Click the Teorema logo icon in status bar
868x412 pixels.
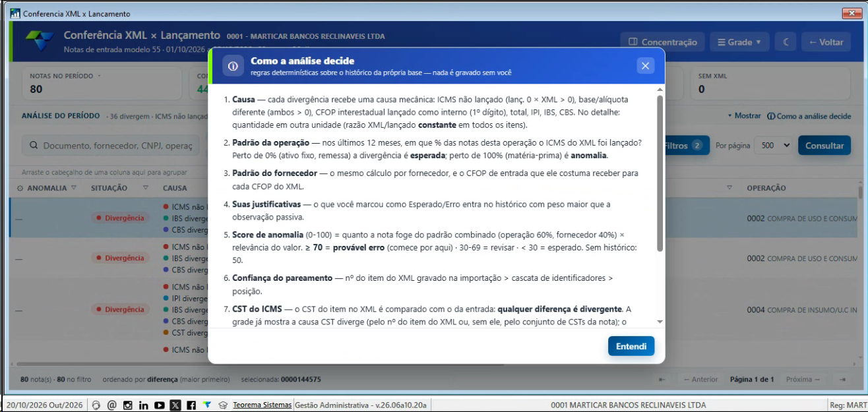click(x=206, y=405)
